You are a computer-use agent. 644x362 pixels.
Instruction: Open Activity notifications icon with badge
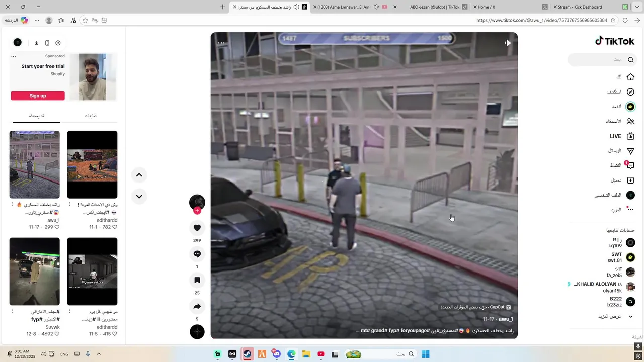[630, 165]
